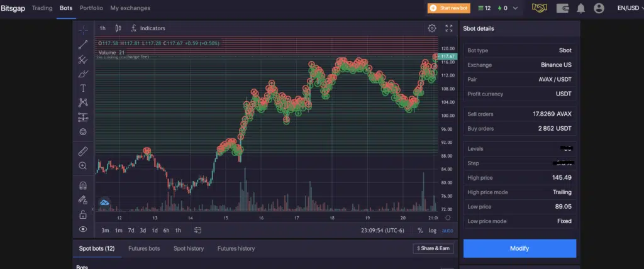
Task: Toggle log scale on chart
Action: click(x=433, y=230)
